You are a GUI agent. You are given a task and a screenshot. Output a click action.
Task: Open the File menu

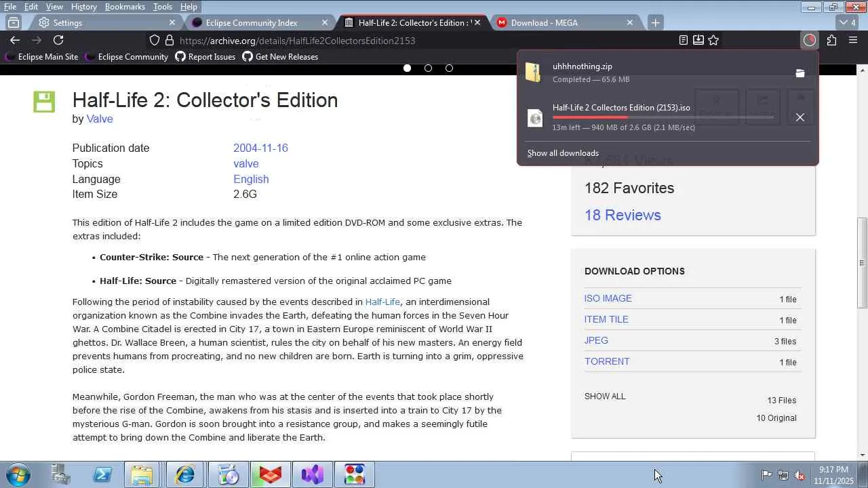click(10, 7)
